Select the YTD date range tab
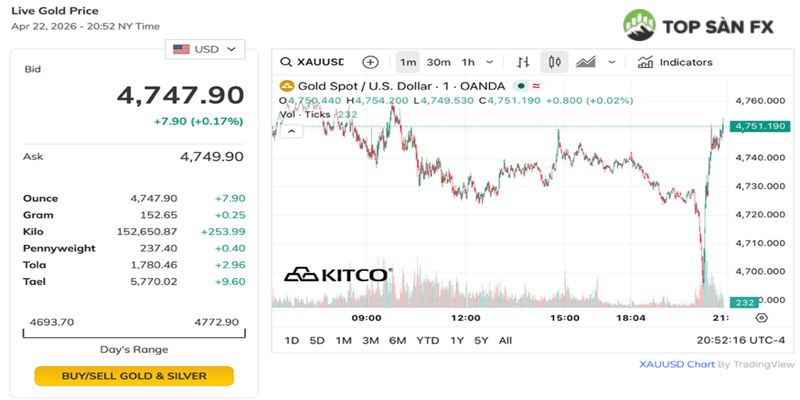800x400 pixels. [x=428, y=340]
